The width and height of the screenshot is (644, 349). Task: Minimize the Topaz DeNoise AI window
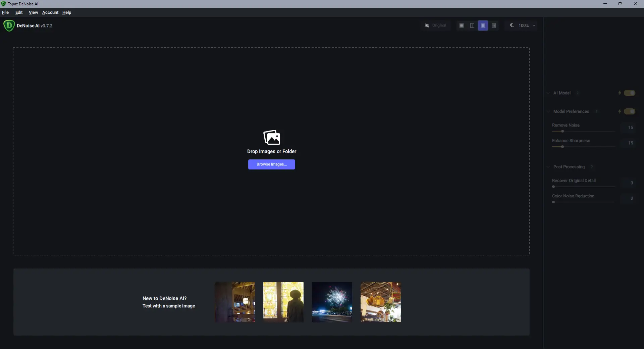click(x=605, y=4)
